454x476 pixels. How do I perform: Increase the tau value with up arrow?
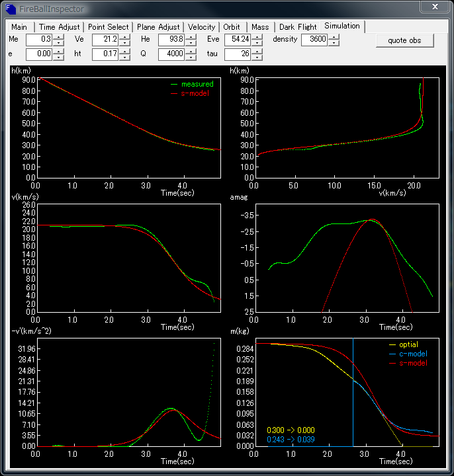[x=257, y=51]
